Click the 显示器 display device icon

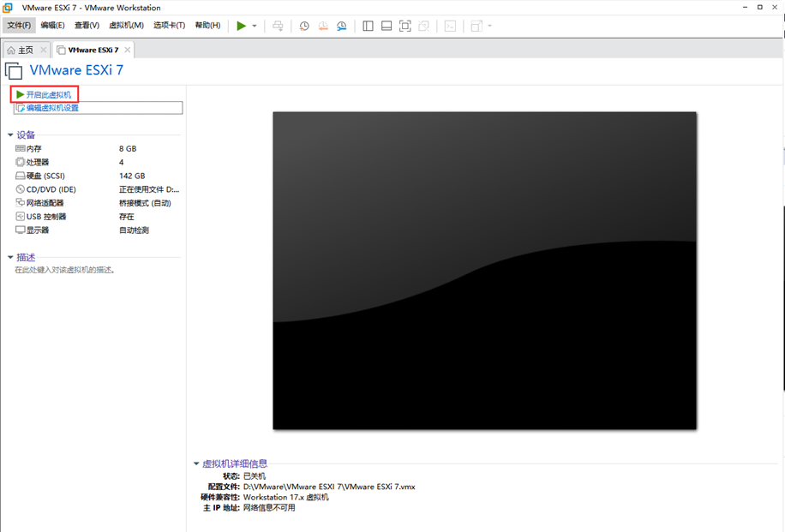pyautogui.click(x=20, y=230)
